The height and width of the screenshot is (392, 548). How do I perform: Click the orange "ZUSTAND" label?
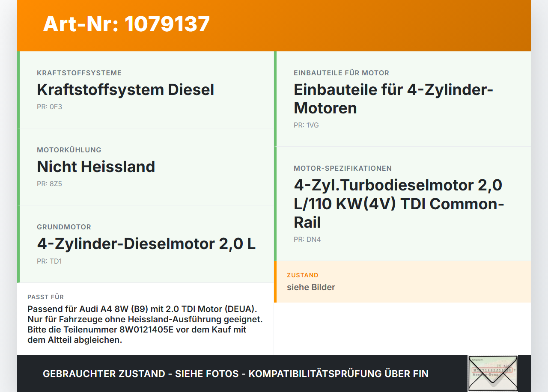point(303,275)
